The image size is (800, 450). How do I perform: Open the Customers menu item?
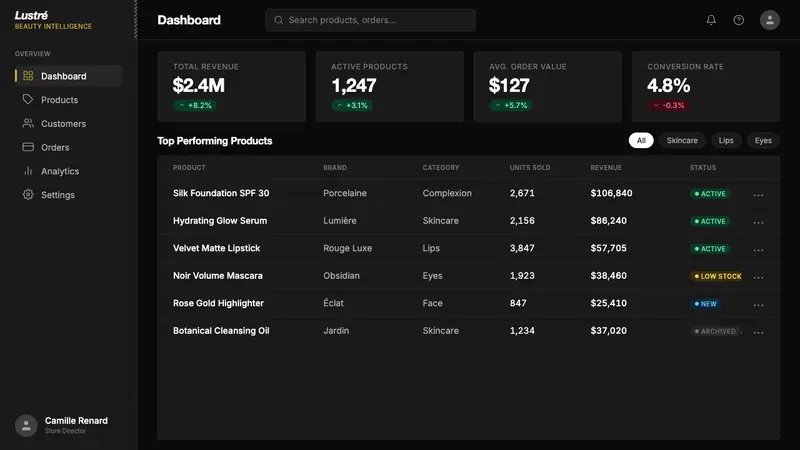(68, 123)
